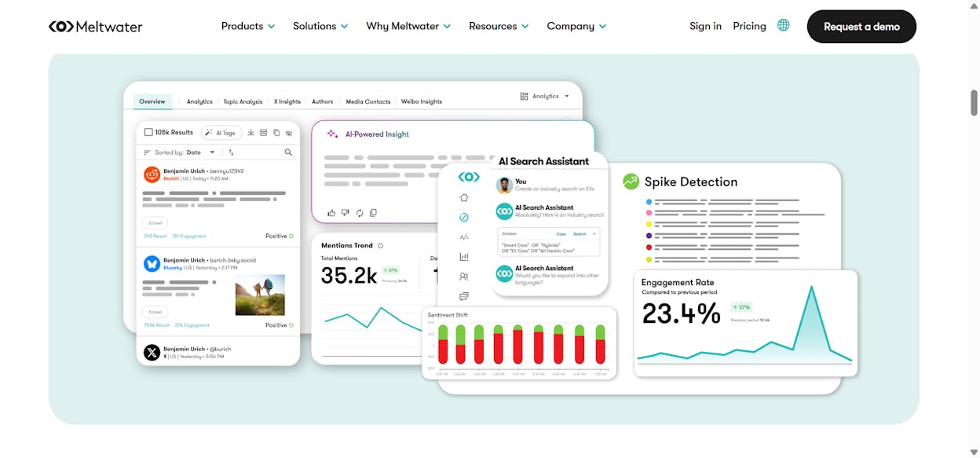This screenshot has width=980, height=458.
Task: Click the Meltwater logo
Action: point(95,27)
